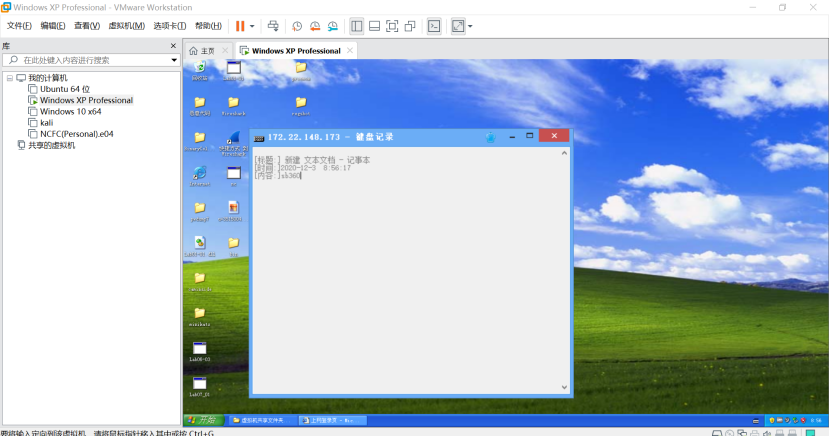Click the yellow shield icon in XP tray

771,421
